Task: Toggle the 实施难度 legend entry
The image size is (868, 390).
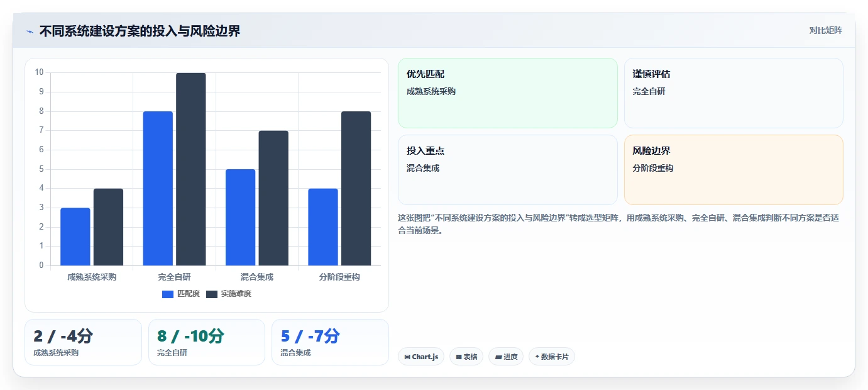Action: [x=229, y=294]
